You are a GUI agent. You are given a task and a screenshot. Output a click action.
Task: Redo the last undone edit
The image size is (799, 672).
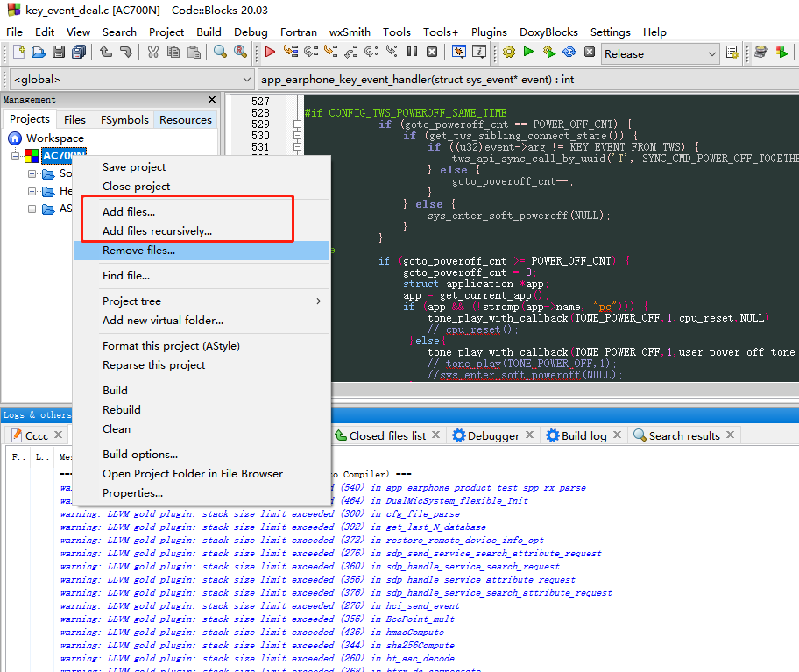tap(126, 52)
